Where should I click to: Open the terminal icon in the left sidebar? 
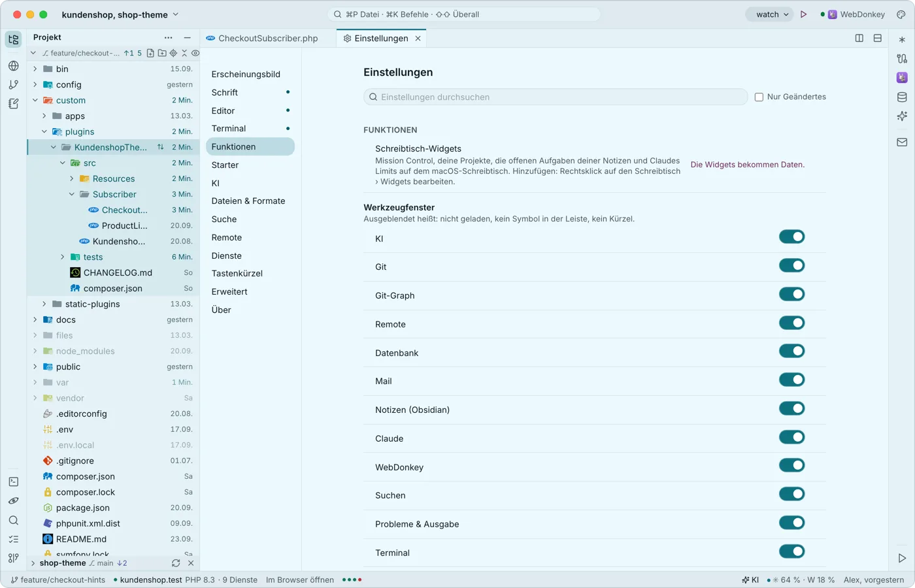point(13,482)
